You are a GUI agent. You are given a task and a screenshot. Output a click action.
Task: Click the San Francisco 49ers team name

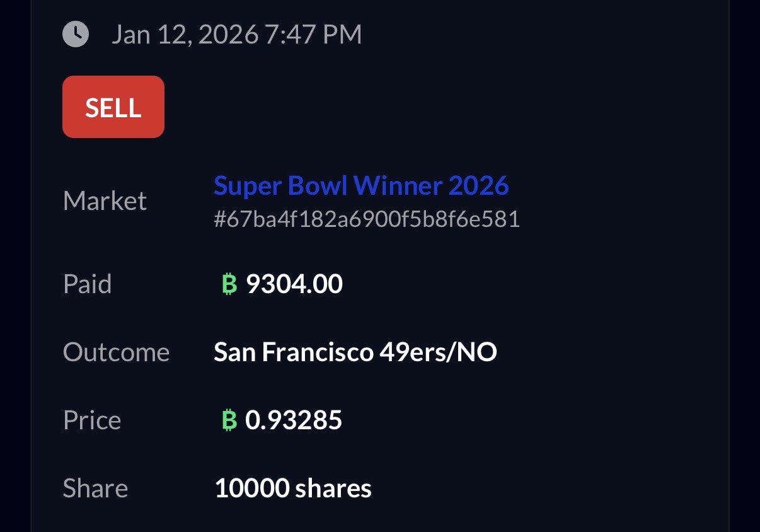326,352
